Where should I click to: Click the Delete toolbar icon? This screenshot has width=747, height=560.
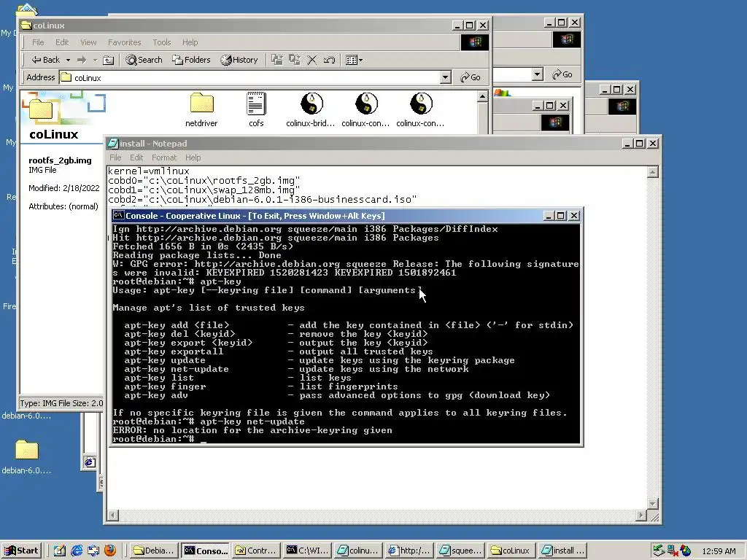tap(312, 60)
